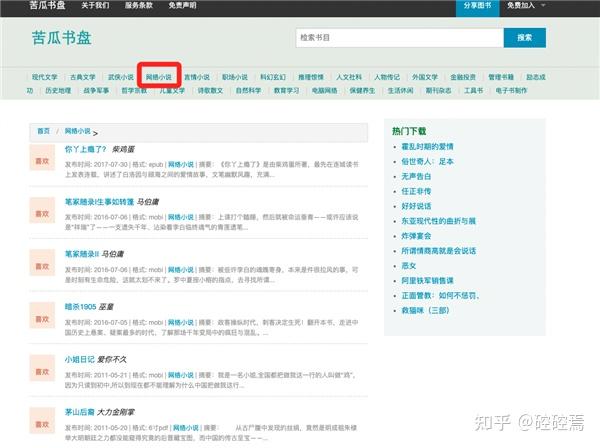Select the 武侠小说 category
The width and height of the screenshot is (600, 448).
[x=121, y=77]
